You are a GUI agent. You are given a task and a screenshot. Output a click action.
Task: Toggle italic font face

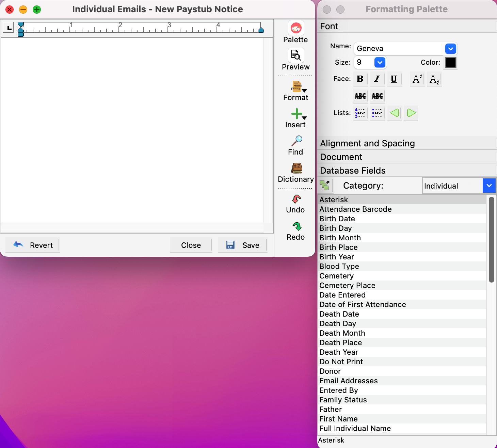tap(377, 79)
